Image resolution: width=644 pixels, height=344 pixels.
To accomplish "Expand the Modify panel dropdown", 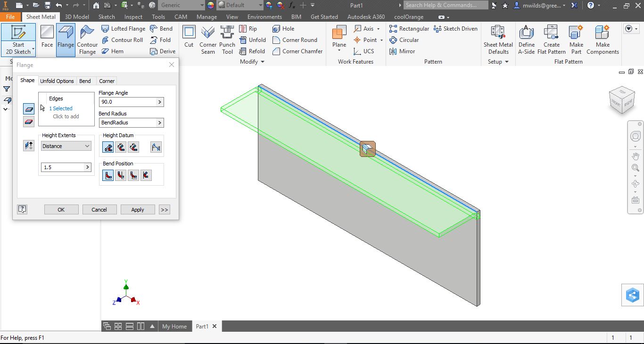I will (252, 62).
